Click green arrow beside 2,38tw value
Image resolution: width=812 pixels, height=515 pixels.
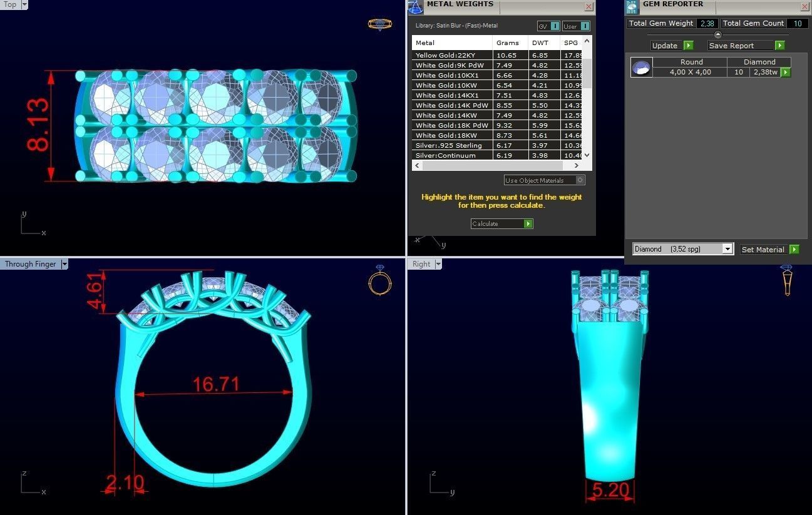point(785,73)
